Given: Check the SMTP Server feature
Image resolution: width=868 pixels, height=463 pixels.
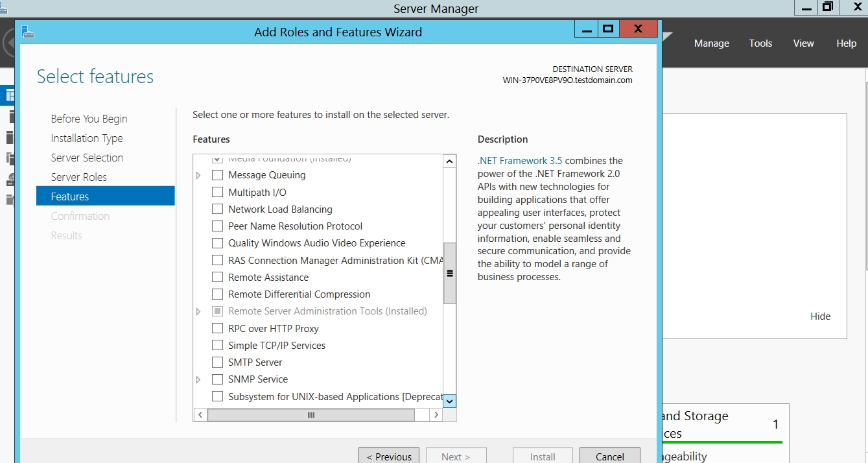Looking at the screenshot, I should pos(218,362).
